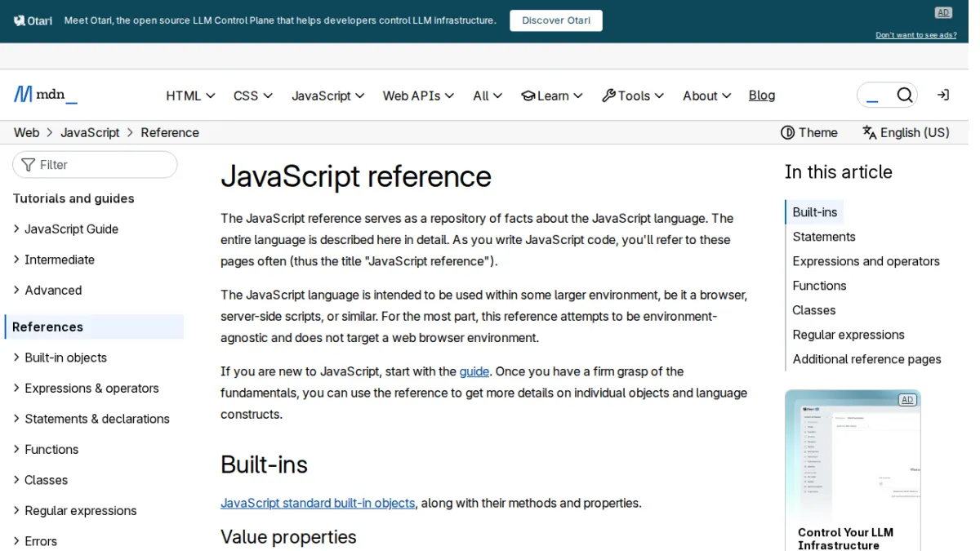Open the About menu
This screenshot has width=980, height=551.
pos(706,96)
